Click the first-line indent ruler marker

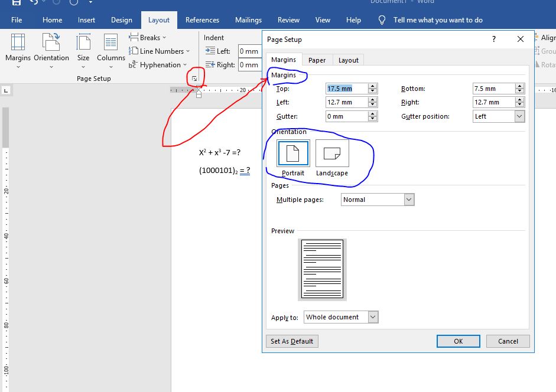pyautogui.click(x=199, y=89)
